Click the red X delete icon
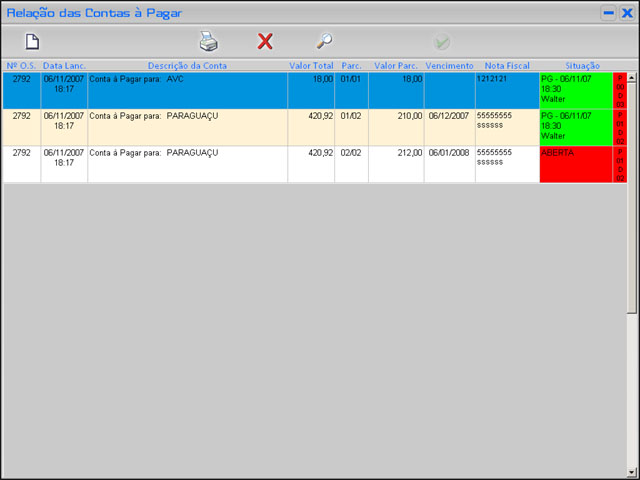The height and width of the screenshot is (480, 640). point(265,42)
